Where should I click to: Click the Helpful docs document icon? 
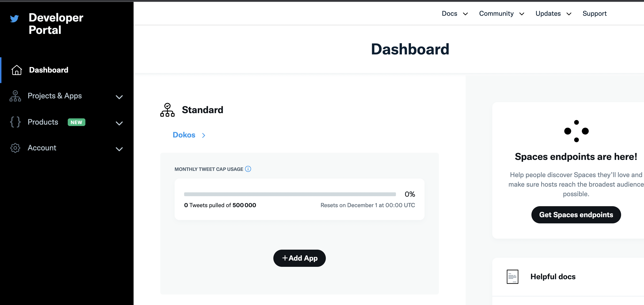(x=513, y=276)
